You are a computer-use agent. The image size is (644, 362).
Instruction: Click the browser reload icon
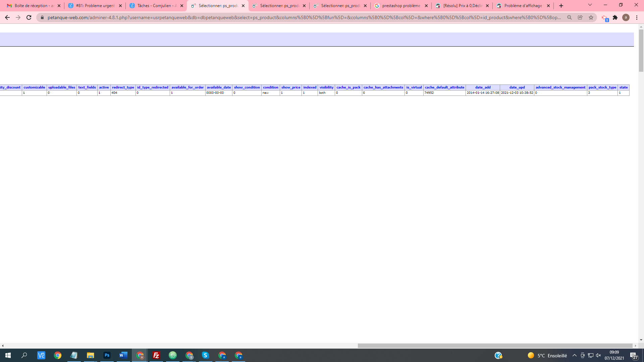[29, 17]
